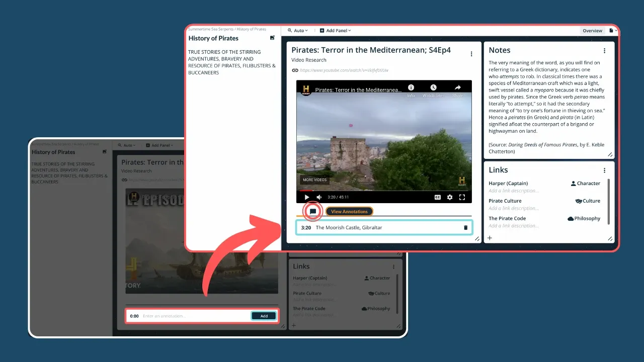
Task: Open the Add Panel dropdown
Action: click(335, 30)
